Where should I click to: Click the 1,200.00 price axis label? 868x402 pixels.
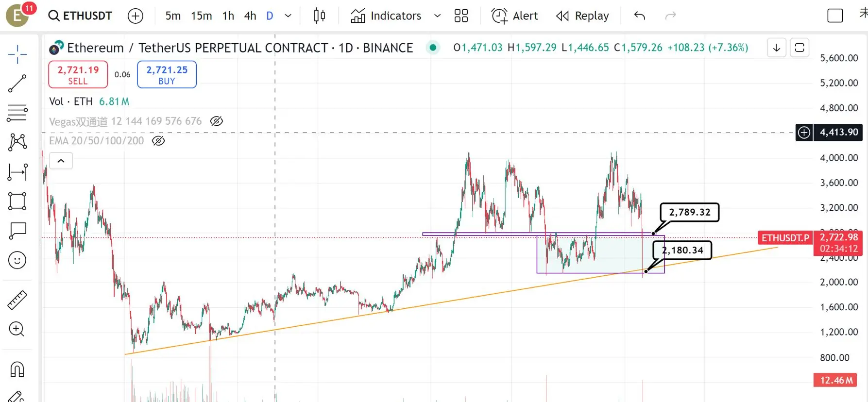839,332
